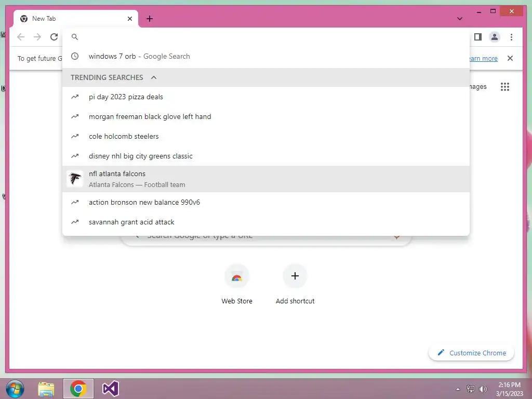Select 'savannah grant acid attack' suggestion
Viewport: 532px width, 399px height.
coord(266,222)
